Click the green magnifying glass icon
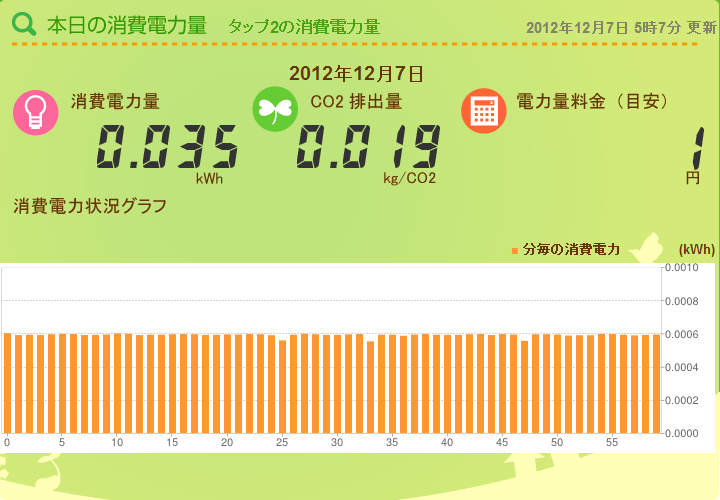 point(24,24)
